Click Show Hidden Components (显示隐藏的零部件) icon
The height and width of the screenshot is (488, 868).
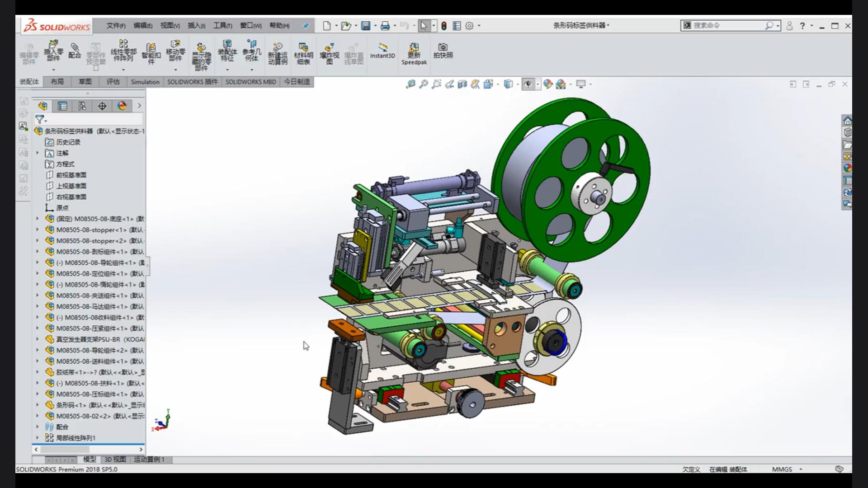(201, 56)
